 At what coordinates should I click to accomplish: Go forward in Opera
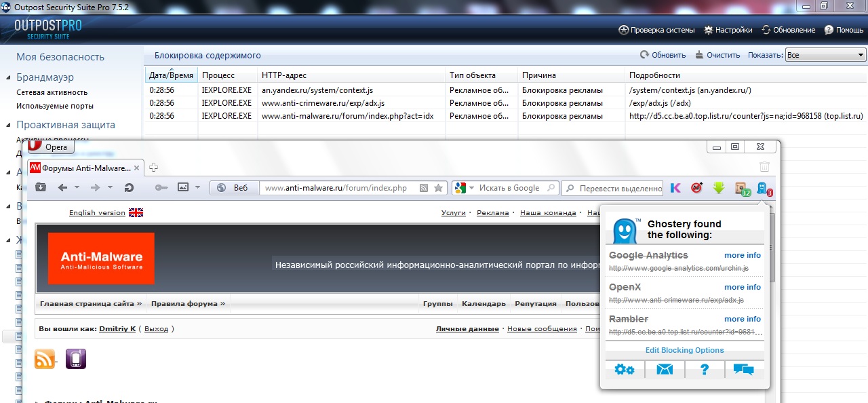click(x=95, y=188)
